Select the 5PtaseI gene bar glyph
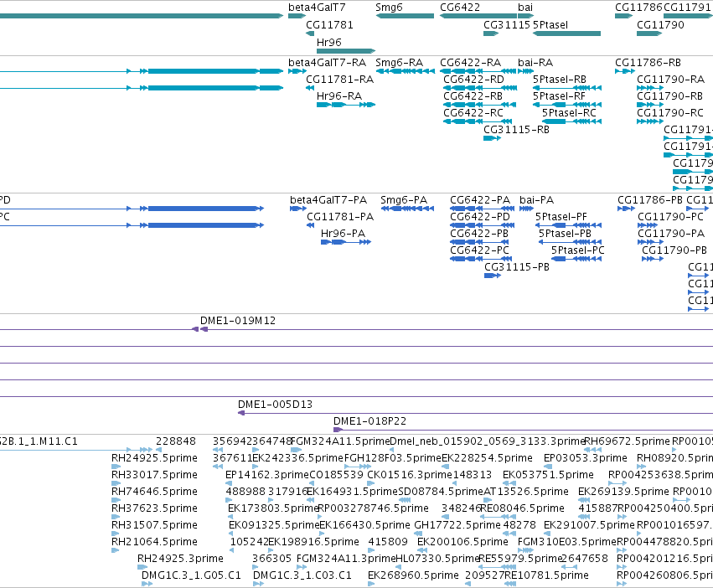Viewport: 713px width, 588px height. pyautogui.click(x=566, y=34)
